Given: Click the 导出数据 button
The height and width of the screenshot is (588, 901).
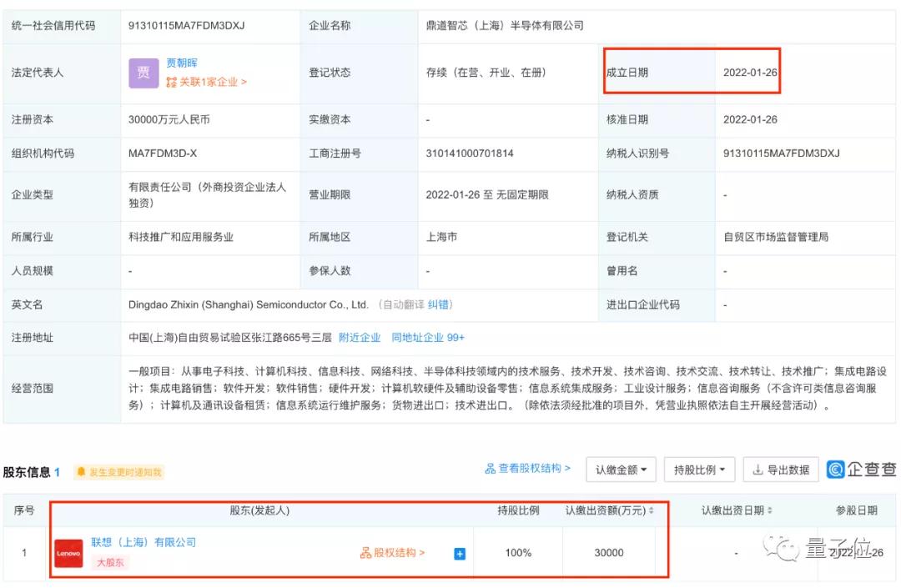Looking at the screenshot, I should click(783, 470).
